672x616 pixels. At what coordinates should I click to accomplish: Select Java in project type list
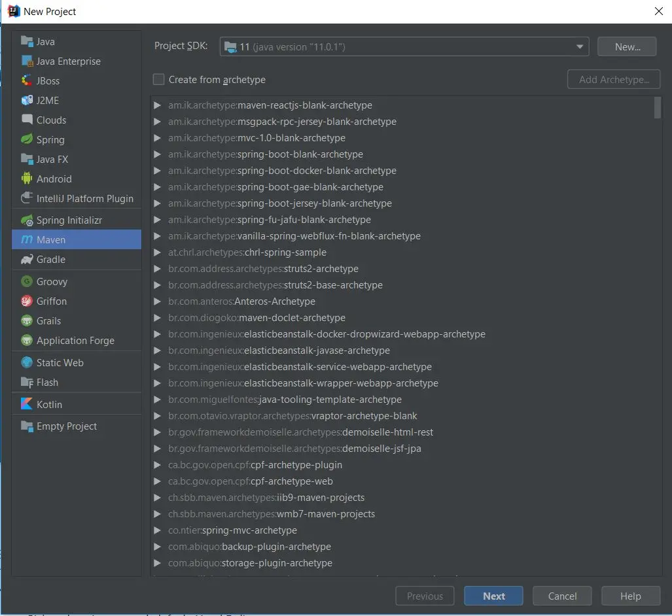45,42
